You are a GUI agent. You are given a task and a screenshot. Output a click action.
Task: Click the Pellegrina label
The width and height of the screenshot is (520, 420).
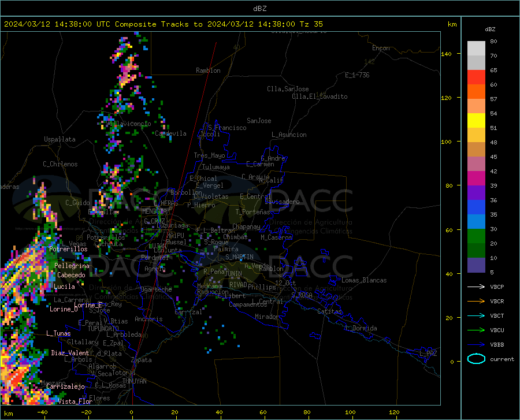72,266
